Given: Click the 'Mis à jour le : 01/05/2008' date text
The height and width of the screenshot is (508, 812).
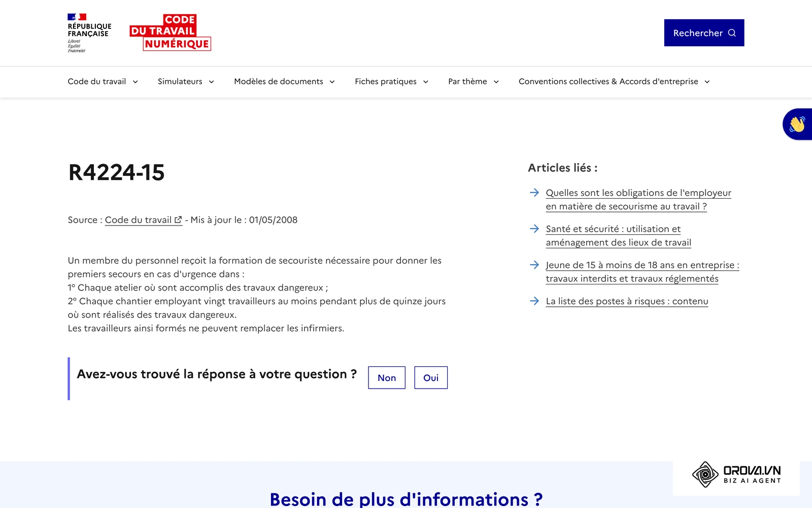Looking at the screenshot, I should pyautogui.click(x=244, y=220).
